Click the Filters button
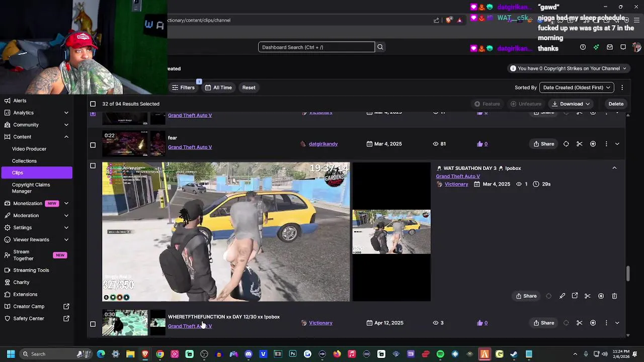This screenshot has width=644, height=362. pyautogui.click(x=183, y=87)
